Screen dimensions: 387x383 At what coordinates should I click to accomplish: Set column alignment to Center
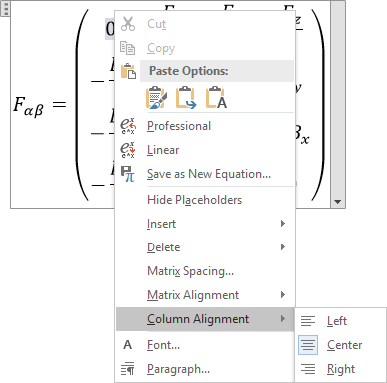(x=340, y=345)
